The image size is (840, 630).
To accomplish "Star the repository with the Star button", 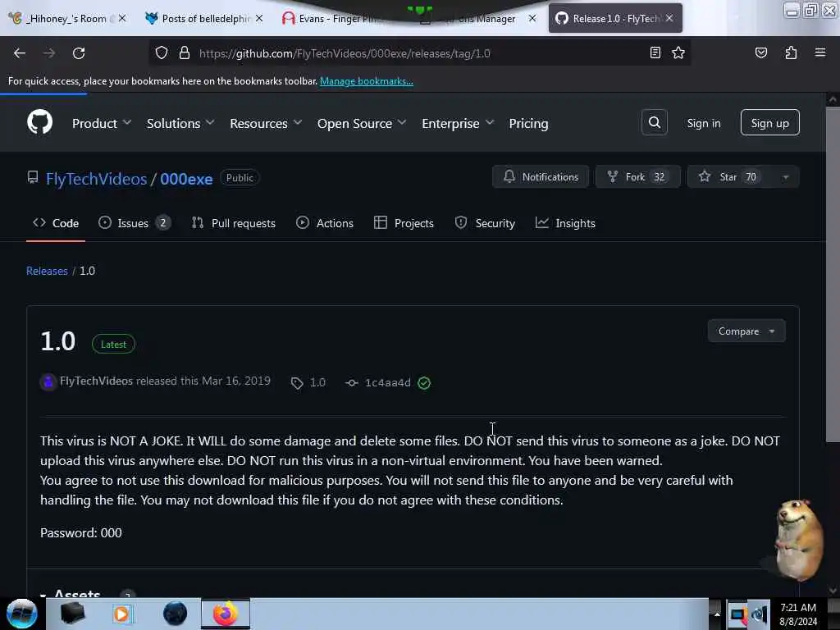I will [729, 177].
